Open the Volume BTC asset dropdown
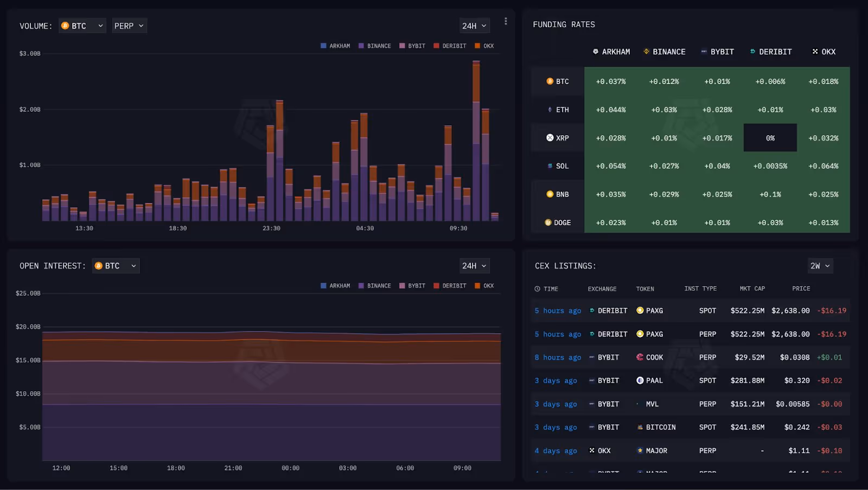868x490 pixels. 82,26
